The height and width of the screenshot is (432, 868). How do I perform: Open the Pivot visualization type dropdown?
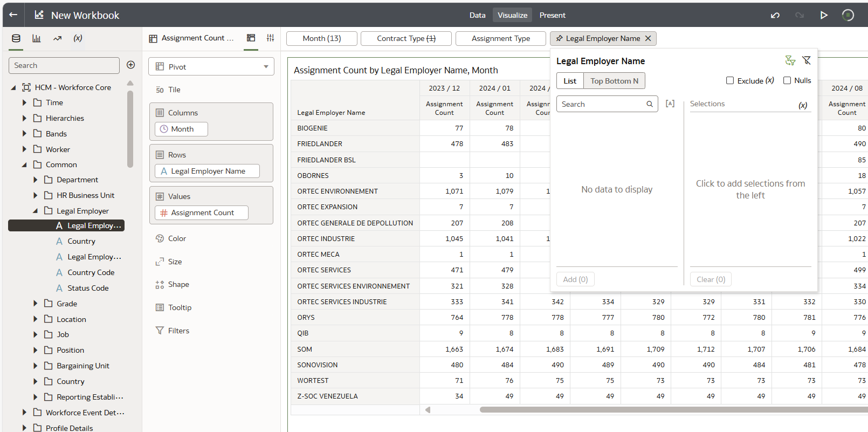211,66
